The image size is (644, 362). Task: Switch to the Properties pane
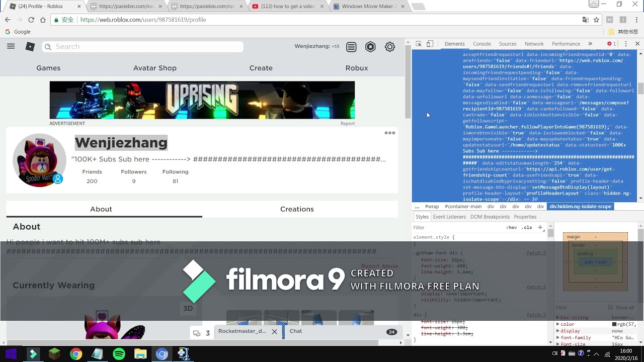click(x=525, y=217)
